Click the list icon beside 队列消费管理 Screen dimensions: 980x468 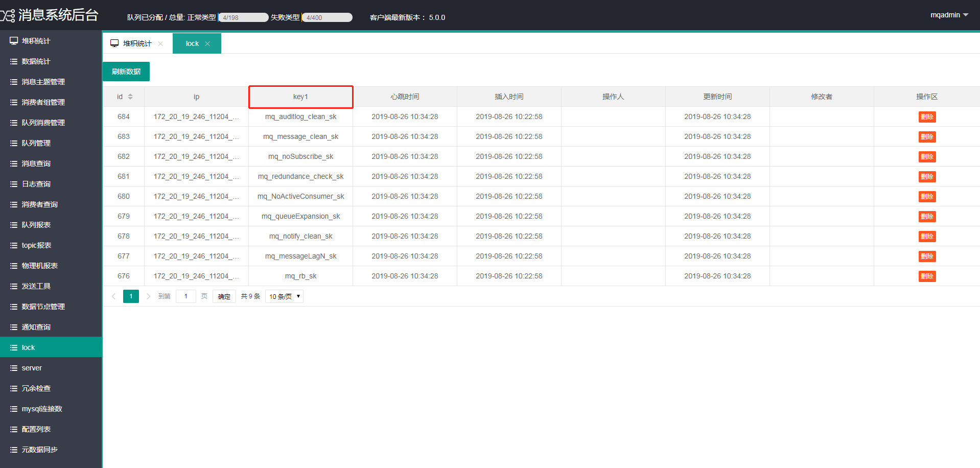tap(14, 123)
